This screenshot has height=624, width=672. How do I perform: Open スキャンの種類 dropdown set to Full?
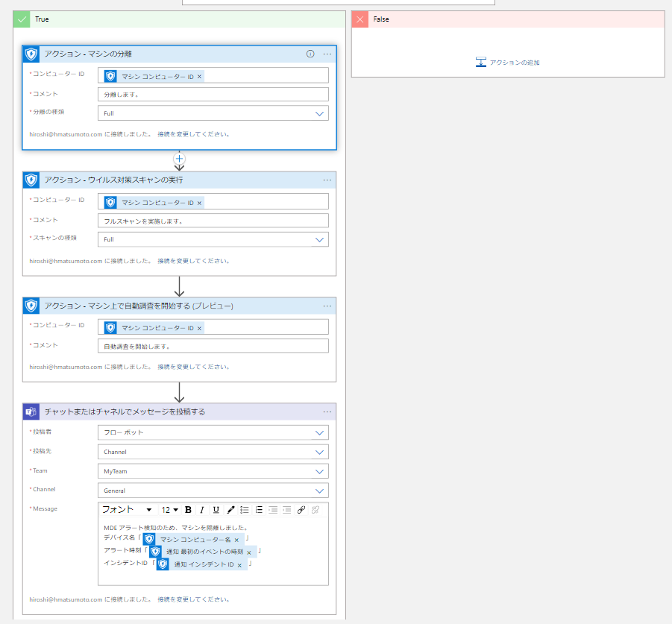[x=213, y=239]
